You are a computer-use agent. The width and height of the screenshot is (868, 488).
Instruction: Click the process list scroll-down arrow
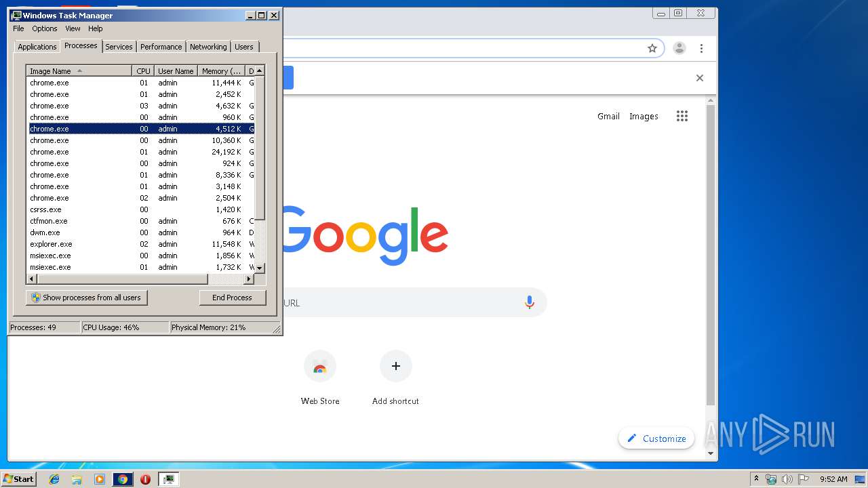[260, 268]
